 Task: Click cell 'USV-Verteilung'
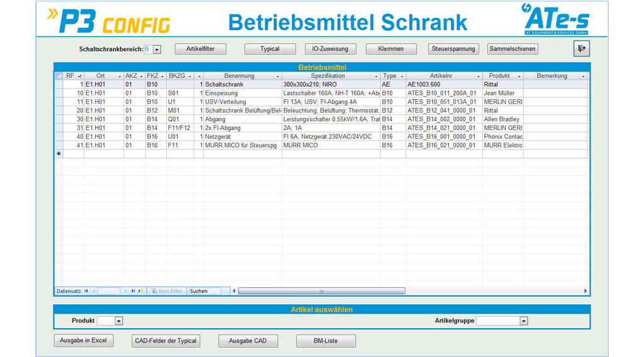pos(242,102)
